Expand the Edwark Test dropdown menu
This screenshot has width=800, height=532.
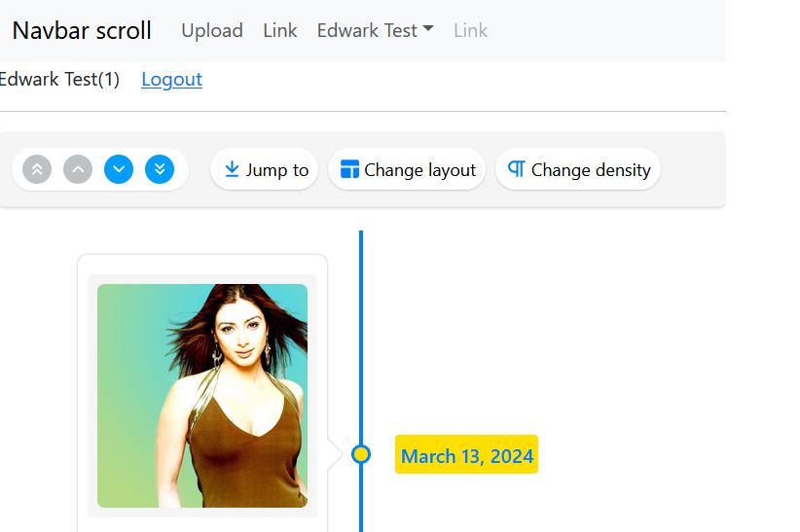coord(376,30)
